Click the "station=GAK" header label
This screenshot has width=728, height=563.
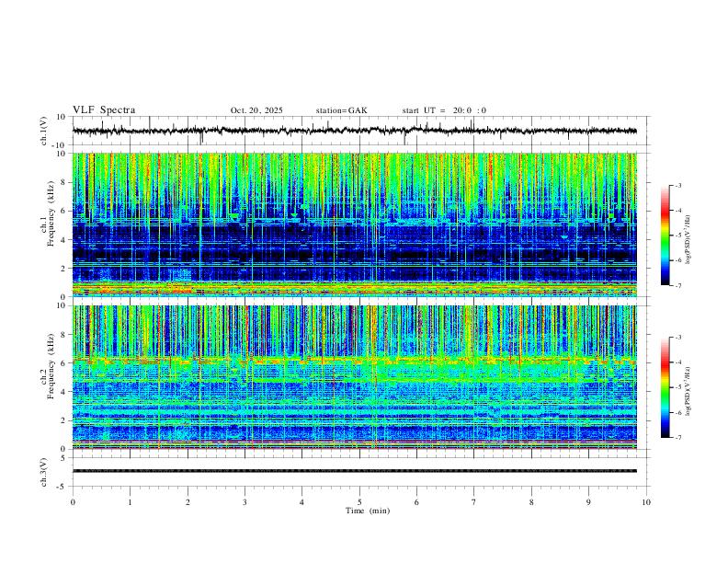[341, 110]
